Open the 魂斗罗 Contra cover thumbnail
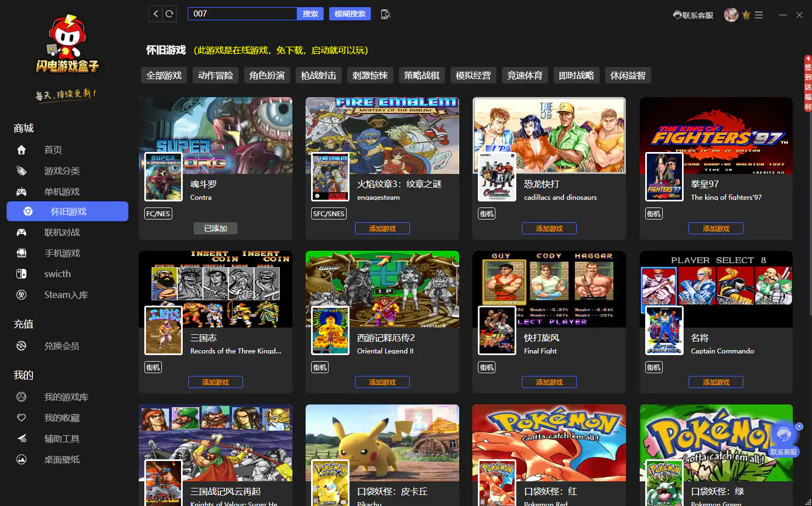Viewport: 812px width, 506px height. (163, 177)
